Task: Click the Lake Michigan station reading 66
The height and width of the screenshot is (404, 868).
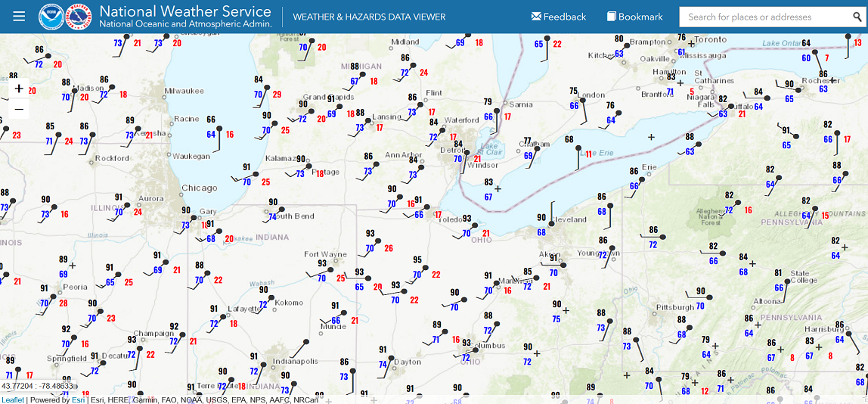Action: click(x=211, y=119)
